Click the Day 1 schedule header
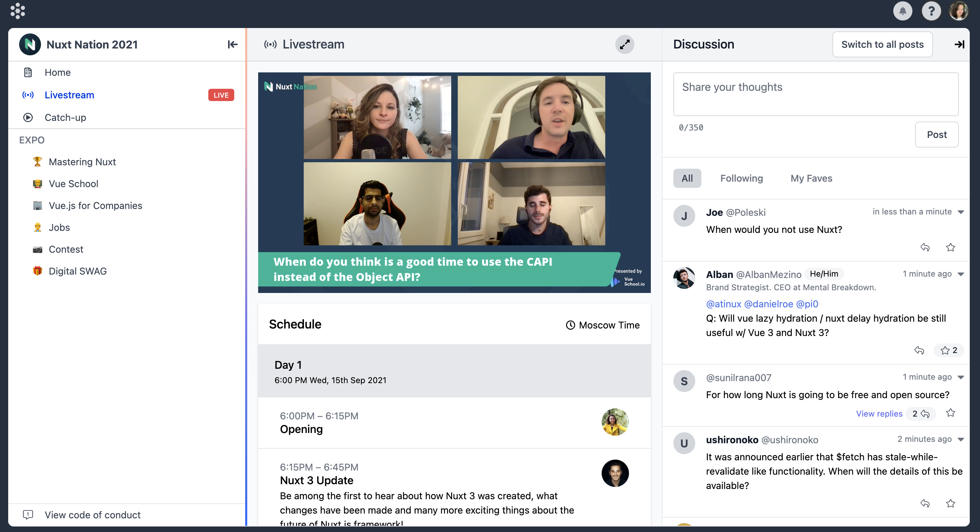Viewport: 980px width, 532px height. pos(454,371)
